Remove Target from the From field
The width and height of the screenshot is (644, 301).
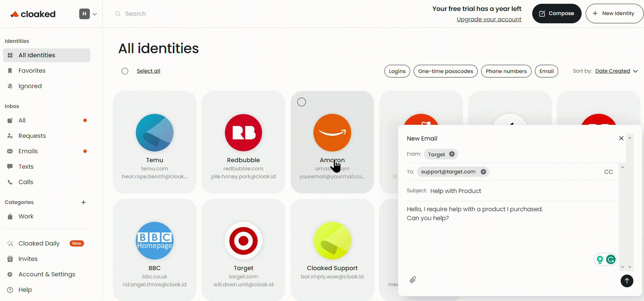point(452,154)
